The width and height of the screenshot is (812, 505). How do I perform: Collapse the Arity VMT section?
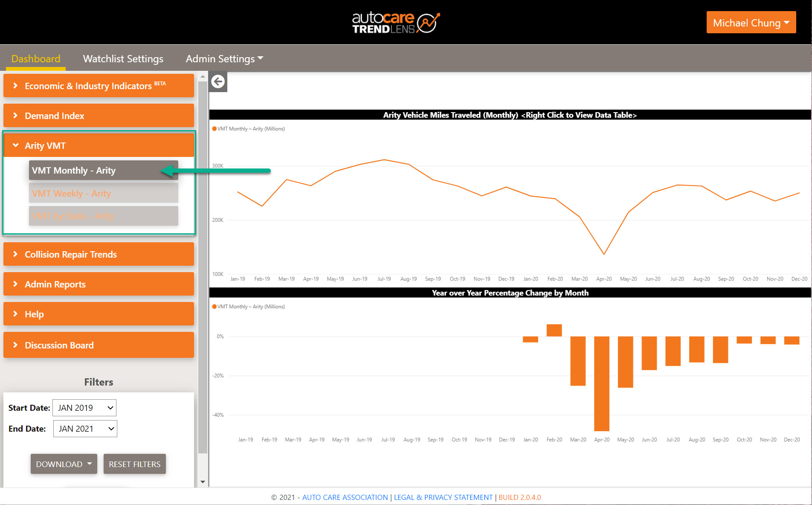coord(99,145)
